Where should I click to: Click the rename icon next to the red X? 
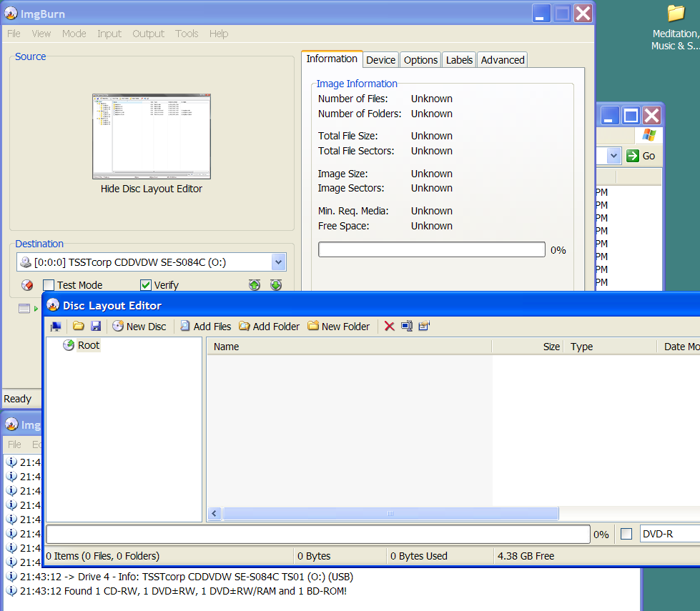[x=407, y=327]
